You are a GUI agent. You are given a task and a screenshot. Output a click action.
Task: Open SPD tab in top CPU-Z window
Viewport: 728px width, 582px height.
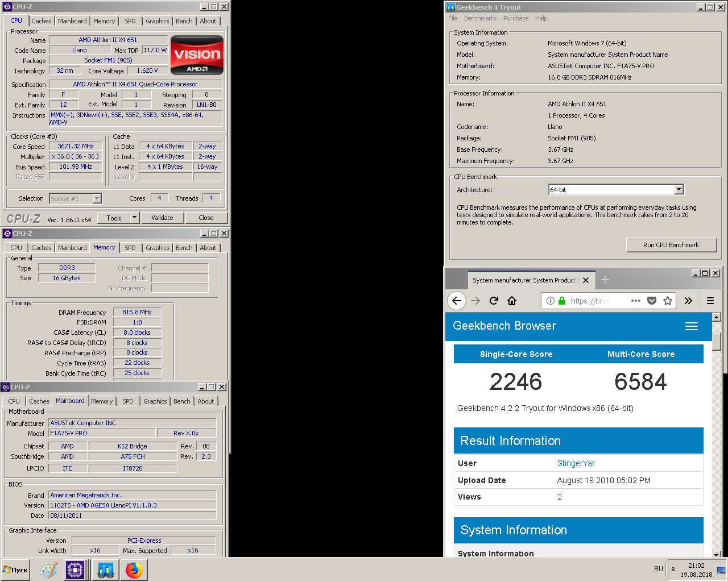(x=130, y=21)
